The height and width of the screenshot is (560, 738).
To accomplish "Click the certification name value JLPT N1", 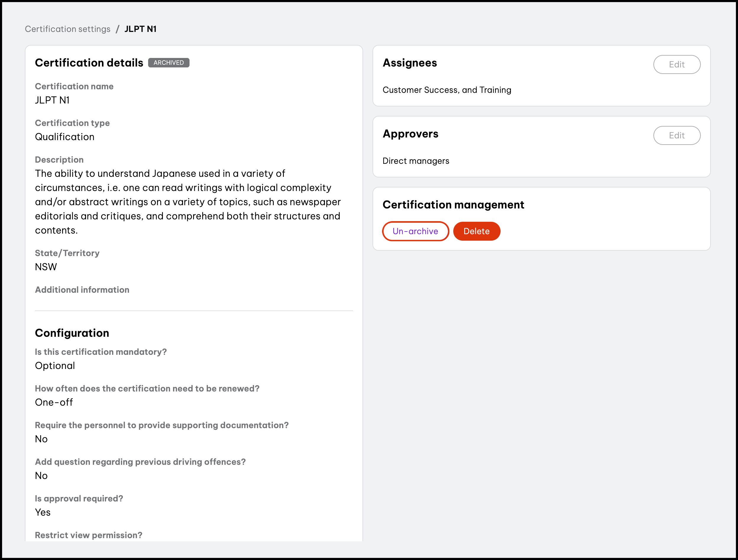I will pos(52,100).
